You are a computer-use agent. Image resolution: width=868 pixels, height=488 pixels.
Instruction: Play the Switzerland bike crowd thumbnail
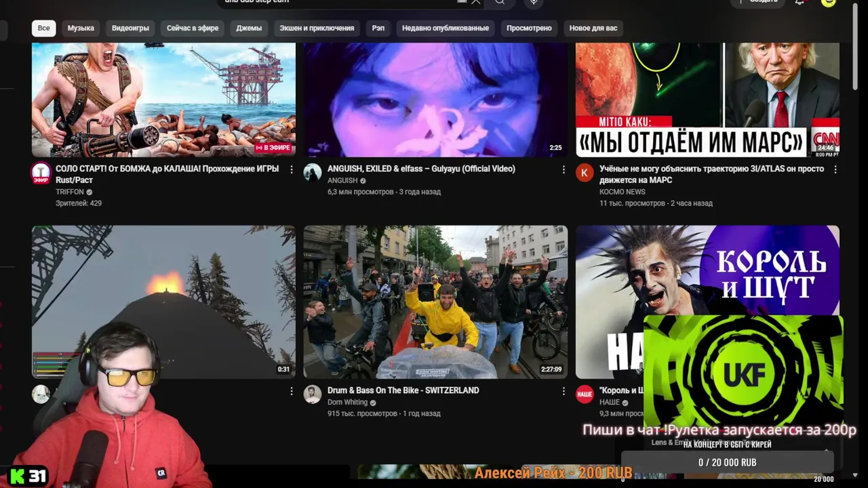(x=435, y=302)
